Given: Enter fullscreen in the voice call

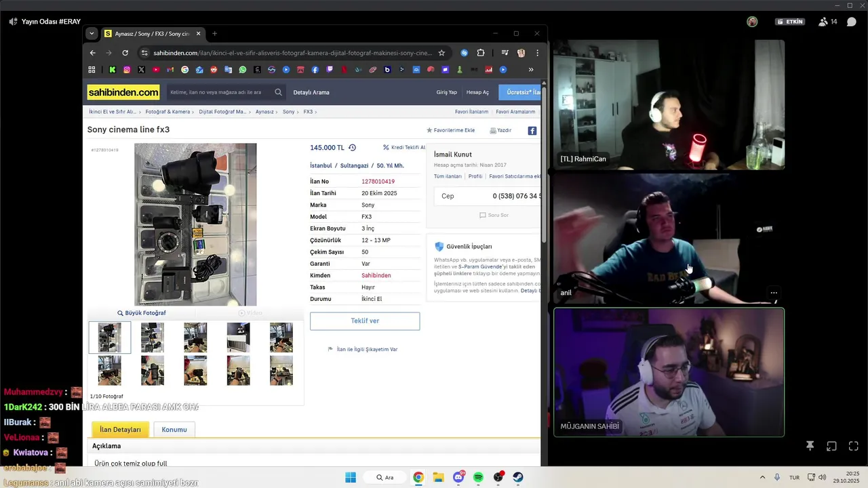Looking at the screenshot, I should (853, 446).
